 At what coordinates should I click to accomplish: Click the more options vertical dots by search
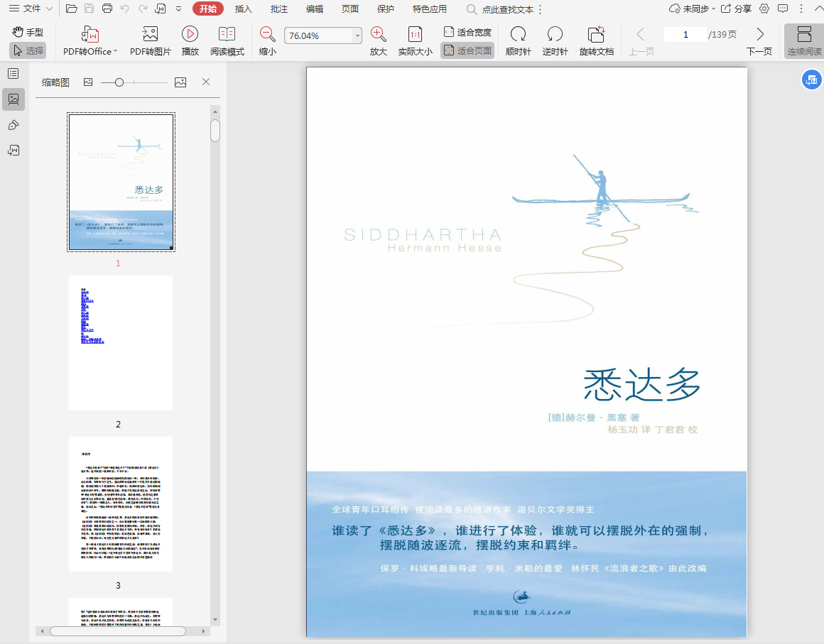coord(541,9)
